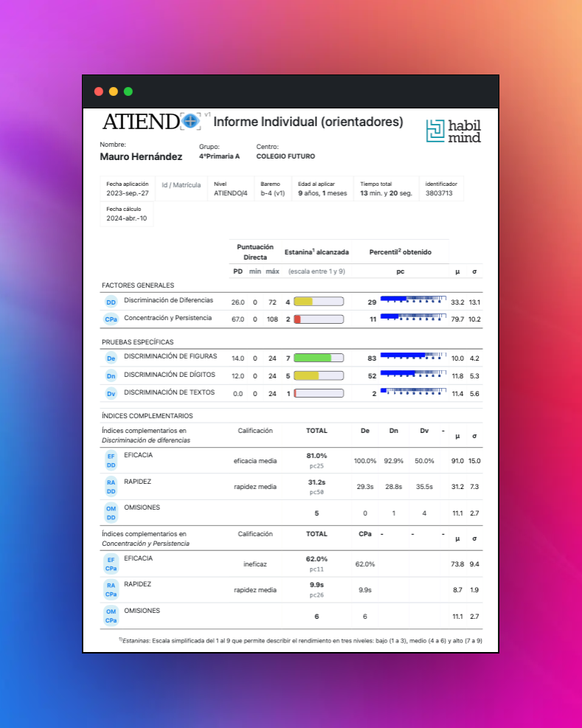Viewport: 582px width, 728px height.
Task: Click the 35.5s Dv rapidez value
Action: [425, 487]
